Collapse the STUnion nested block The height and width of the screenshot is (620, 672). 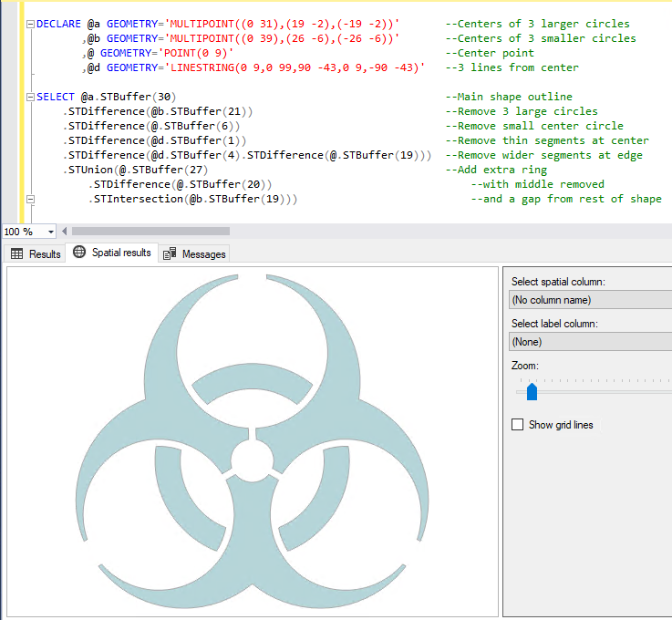tap(30, 200)
